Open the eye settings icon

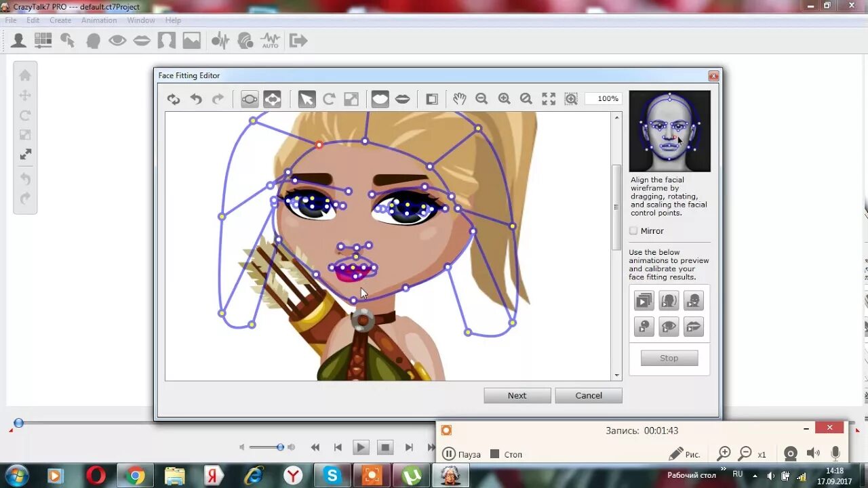point(117,41)
